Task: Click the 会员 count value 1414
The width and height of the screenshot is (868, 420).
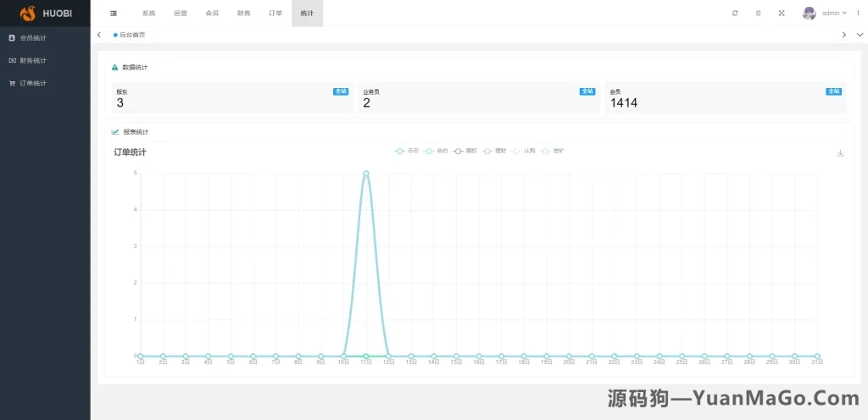Action: (624, 102)
